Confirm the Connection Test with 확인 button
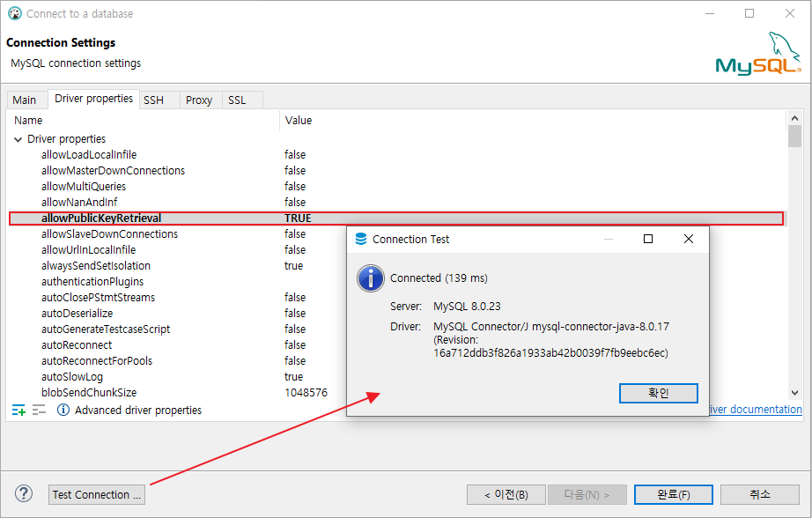Image resolution: width=812 pixels, height=518 pixels. 658,393
